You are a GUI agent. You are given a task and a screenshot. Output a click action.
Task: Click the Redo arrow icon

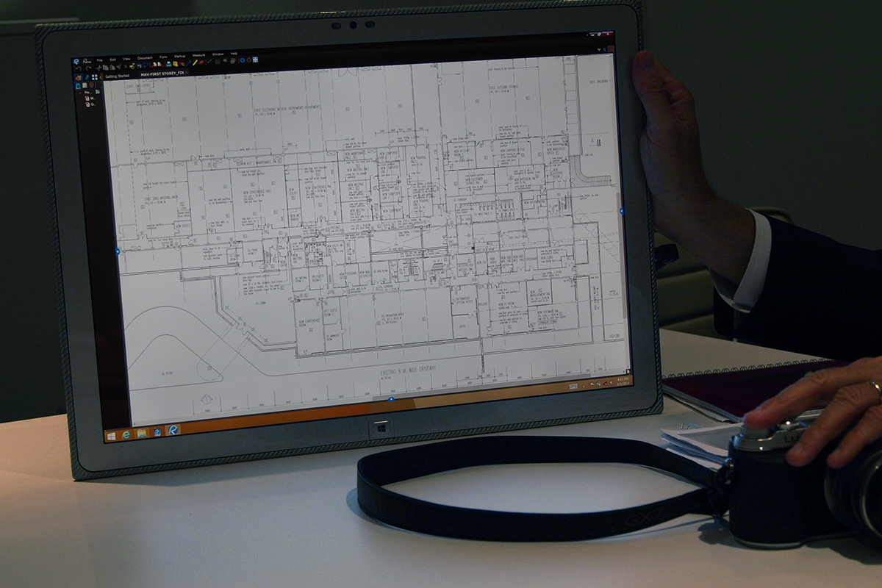pyautogui.click(x=89, y=68)
